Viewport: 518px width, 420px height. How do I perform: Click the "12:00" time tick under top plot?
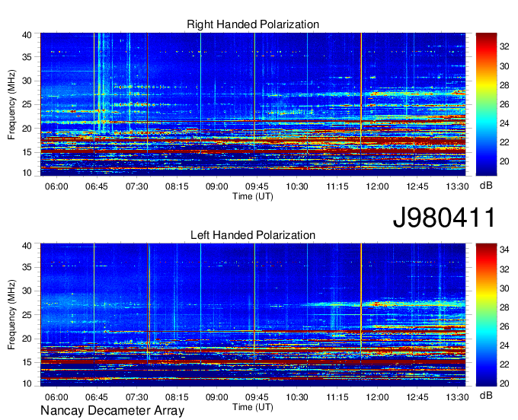click(377, 186)
